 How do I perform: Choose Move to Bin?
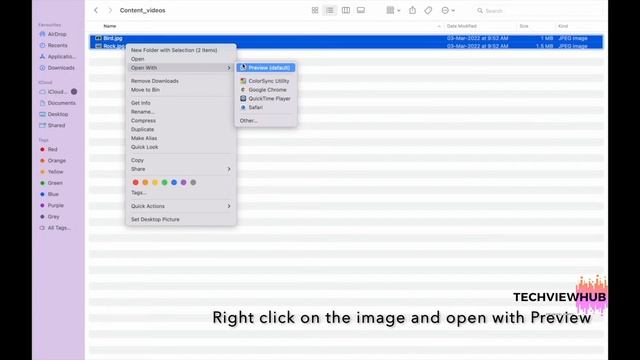pyautogui.click(x=180, y=90)
